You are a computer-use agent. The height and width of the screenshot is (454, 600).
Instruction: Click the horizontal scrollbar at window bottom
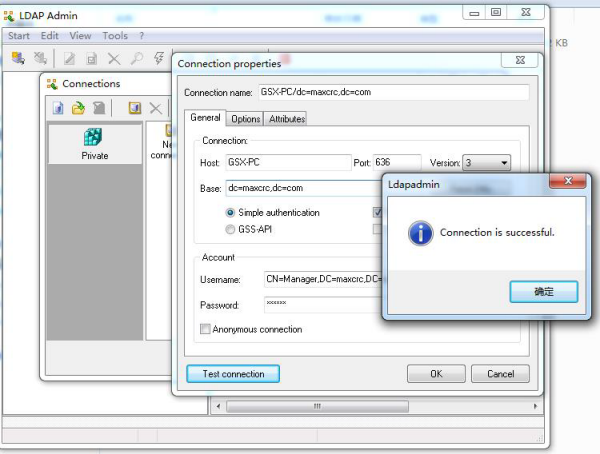319,407
